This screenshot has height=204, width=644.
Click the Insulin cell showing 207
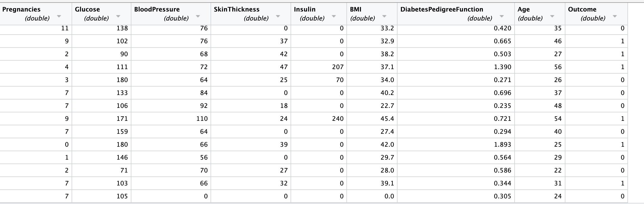(x=319, y=67)
